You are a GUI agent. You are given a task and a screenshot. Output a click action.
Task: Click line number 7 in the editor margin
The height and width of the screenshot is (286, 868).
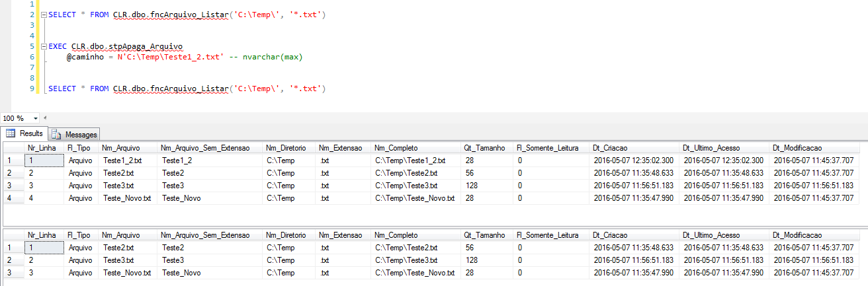click(31, 67)
